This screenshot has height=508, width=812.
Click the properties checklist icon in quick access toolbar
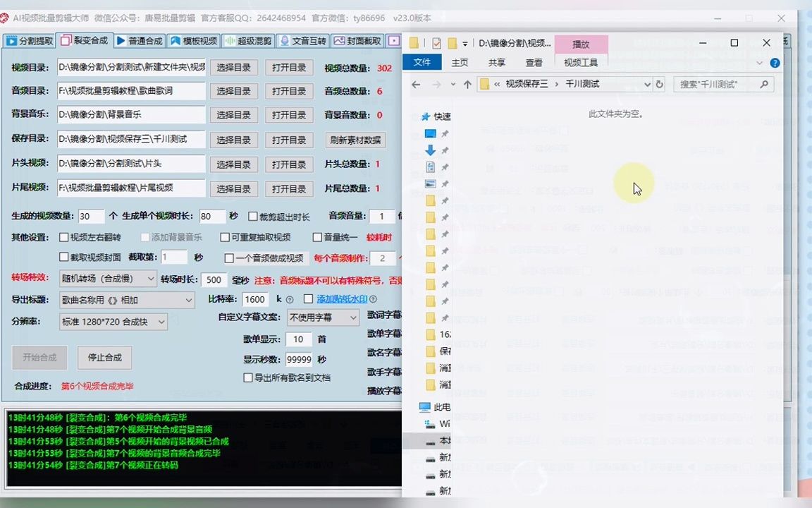436,42
